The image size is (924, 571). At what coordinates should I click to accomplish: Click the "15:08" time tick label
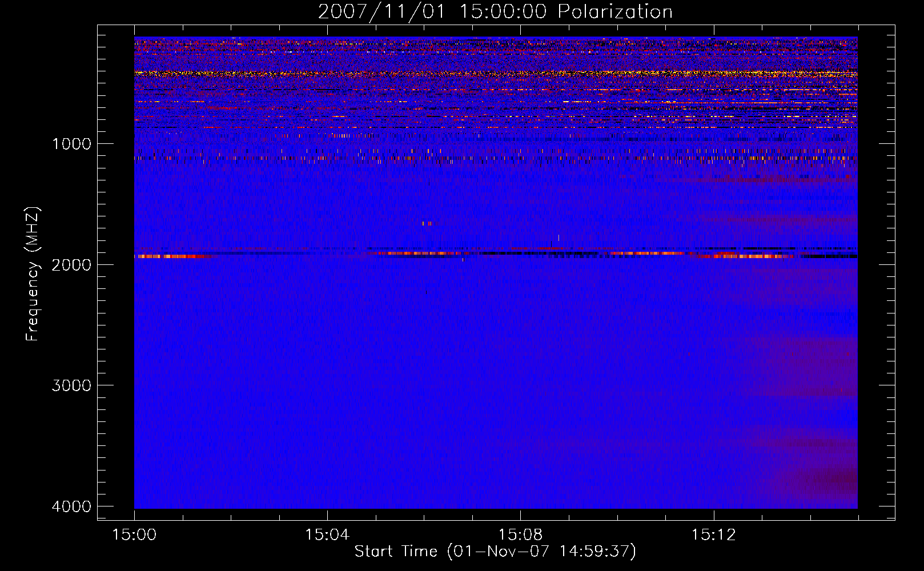click(520, 535)
